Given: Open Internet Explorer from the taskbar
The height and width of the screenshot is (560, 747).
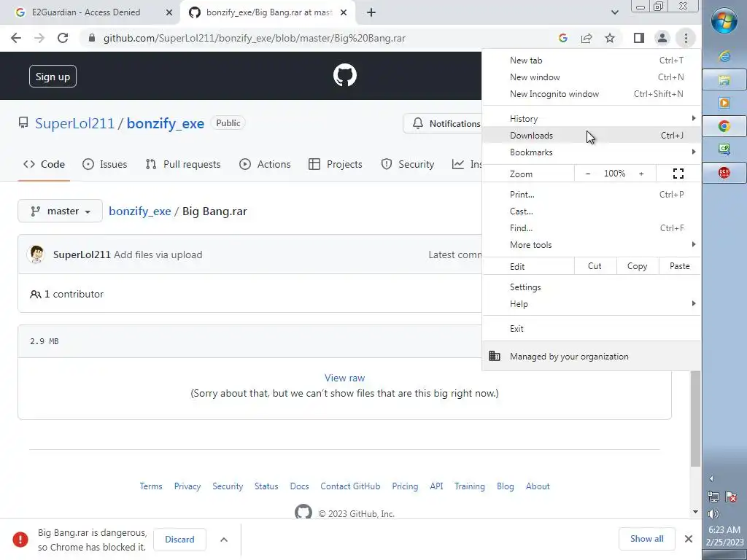Looking at the screenshot, I should [724, 56].
